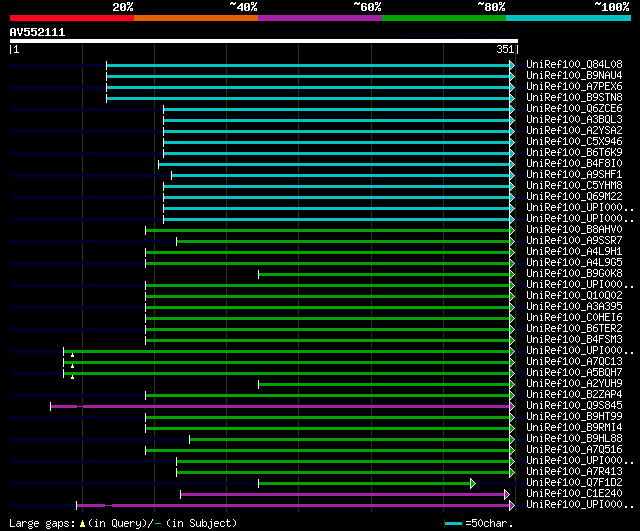Click the arrowhead ending the Q7F1D2 alignment

tap(473, 484)
